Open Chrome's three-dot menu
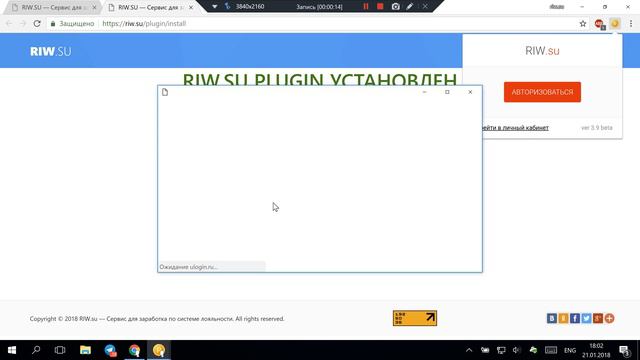The width and height of the screenshot is (640, 360). pyautogui.click(x=631, y=24)
